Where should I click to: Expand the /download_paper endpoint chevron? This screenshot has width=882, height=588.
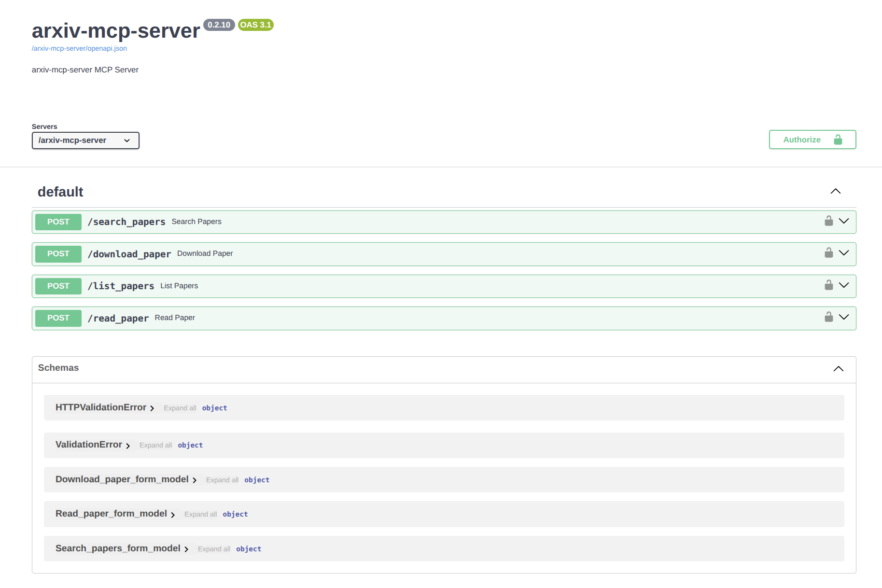pyautogui.click(x=844, y=253)
